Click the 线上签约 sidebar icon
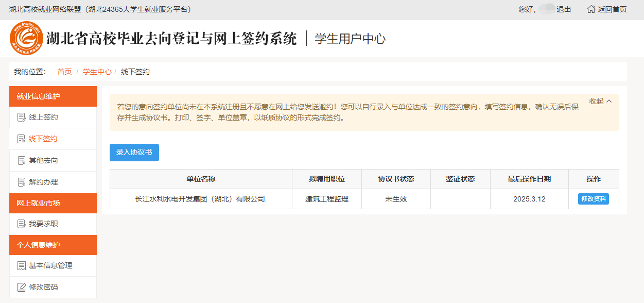644x303 pixels. 22,117
